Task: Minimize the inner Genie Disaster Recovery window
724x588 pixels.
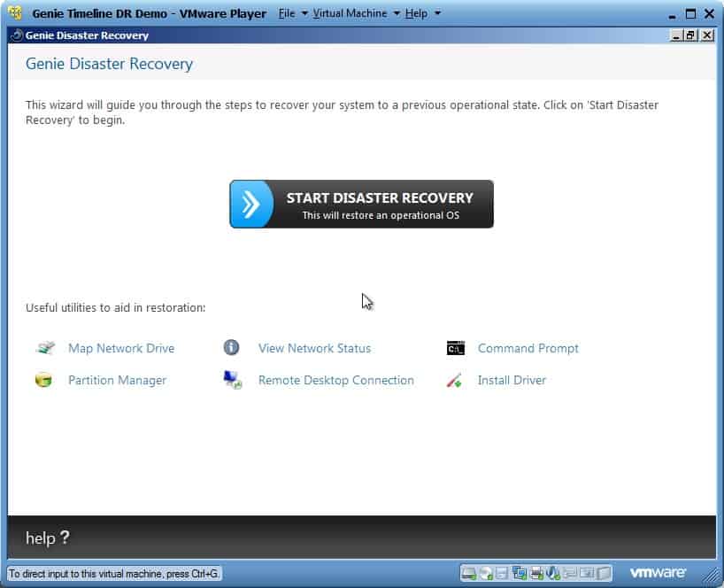Action: tap(676, 35)
